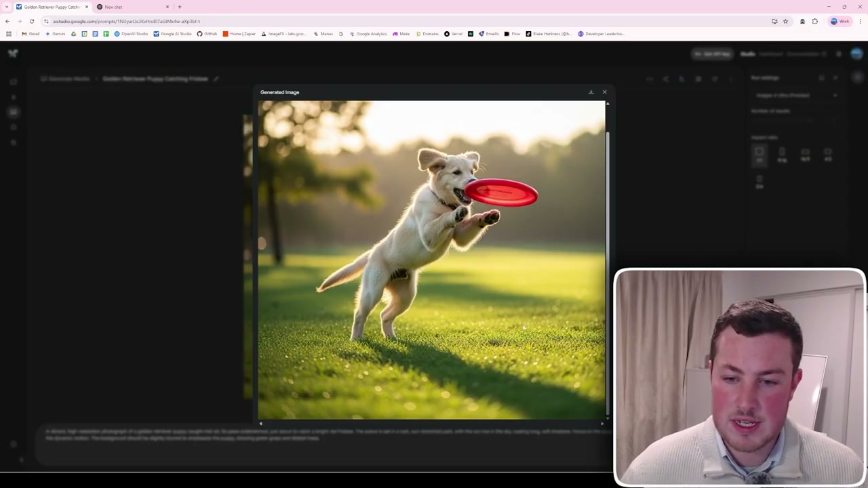
Task: Open the Chrome three-dot menu
Action: click(860, 21)
